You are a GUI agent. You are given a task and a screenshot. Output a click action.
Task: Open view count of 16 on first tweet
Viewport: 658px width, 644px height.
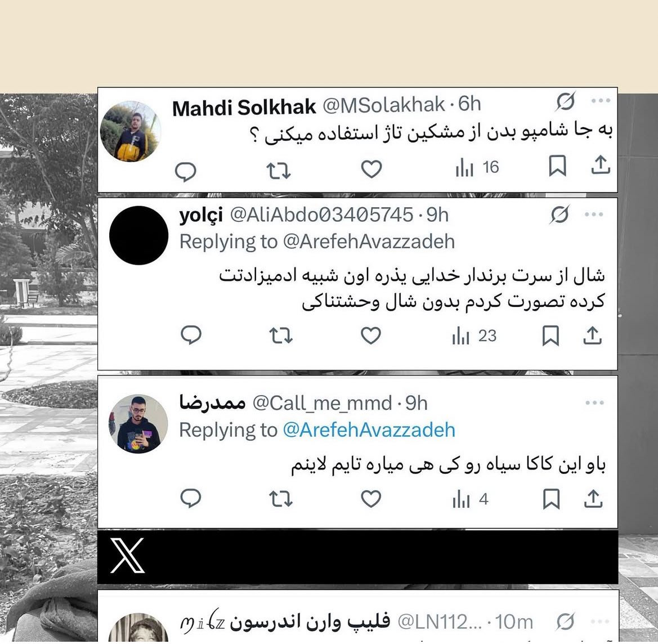[477, 168]
